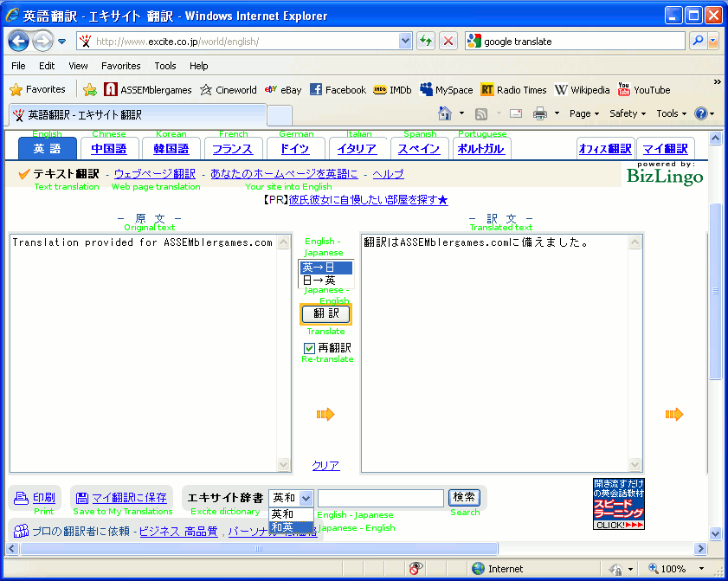Screen dimensions: 728x581
Task: Open the MySpace favorite link
Action: point(446,90)
